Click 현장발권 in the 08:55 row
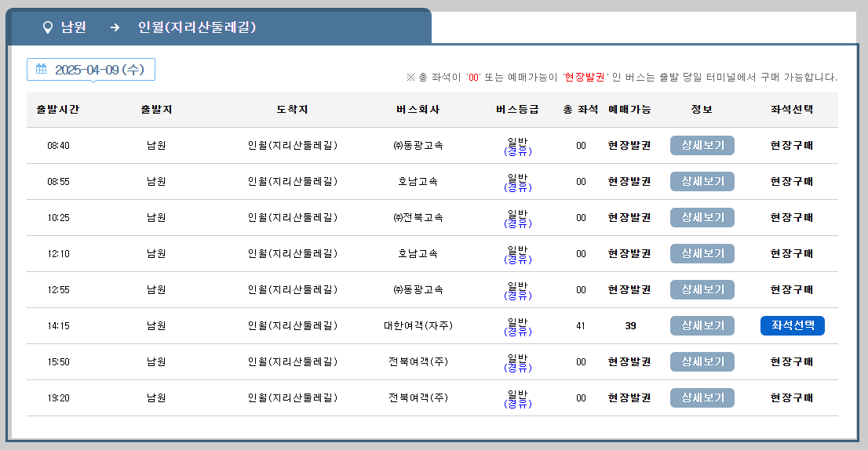The width and height of the screenshot is (868, 450). (630, 181)
